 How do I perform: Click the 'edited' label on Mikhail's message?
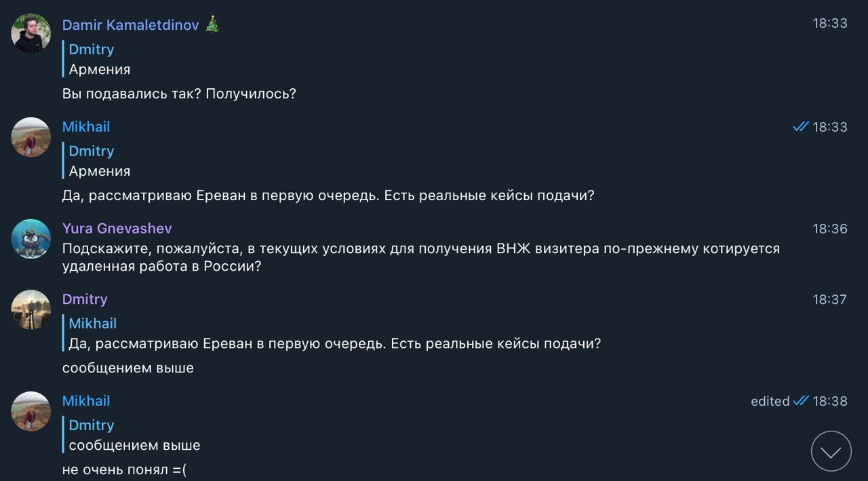coord(770,401)
